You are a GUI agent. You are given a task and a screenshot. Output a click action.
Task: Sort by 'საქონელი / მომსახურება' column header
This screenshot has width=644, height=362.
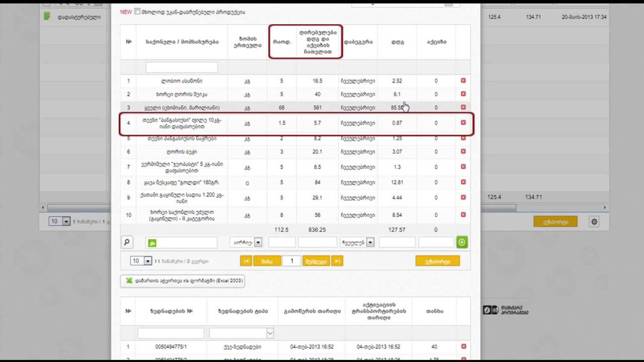182,42
